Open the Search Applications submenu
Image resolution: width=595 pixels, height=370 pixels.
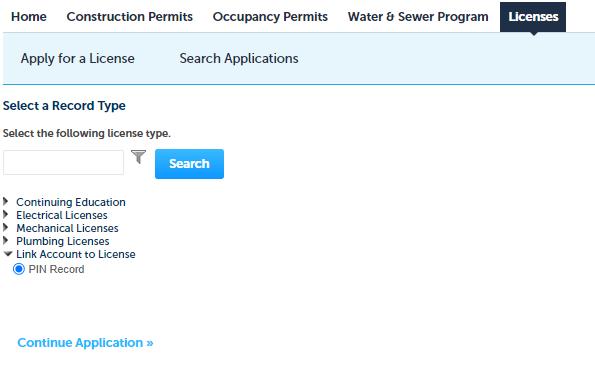pos(239,58)
